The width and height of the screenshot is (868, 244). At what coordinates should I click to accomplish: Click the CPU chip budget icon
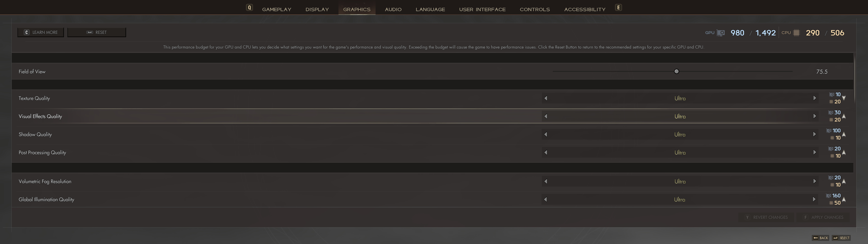coord(796,33)
